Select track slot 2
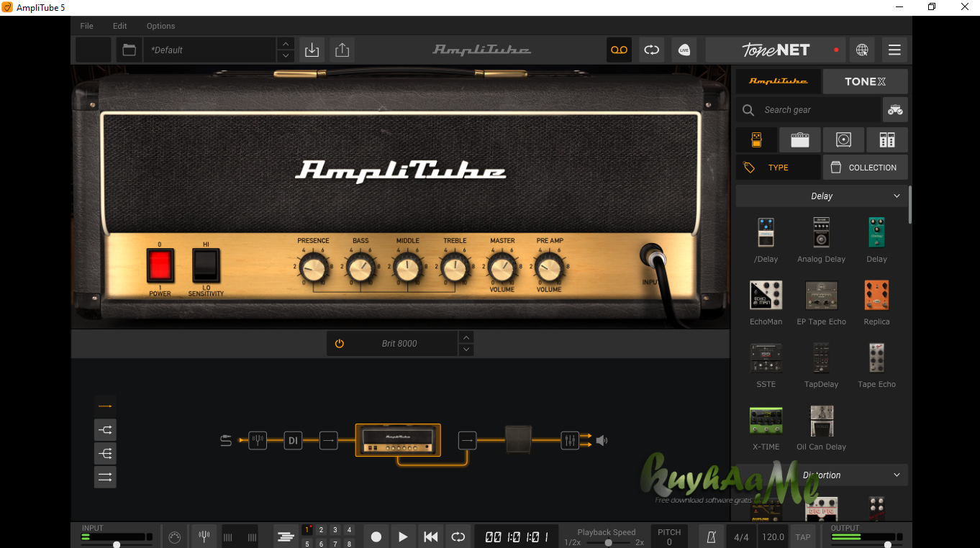Image resolution: width=980 pixels, height=548 pixels. pos(321,530)
